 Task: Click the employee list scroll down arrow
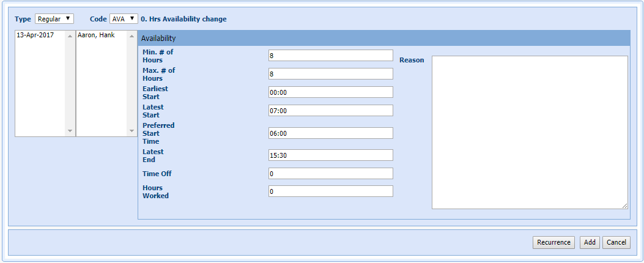[131, 131]
